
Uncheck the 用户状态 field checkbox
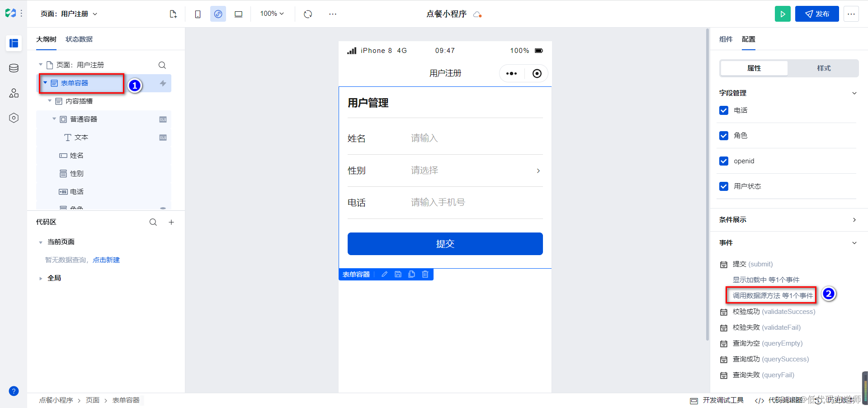(724, 186)
